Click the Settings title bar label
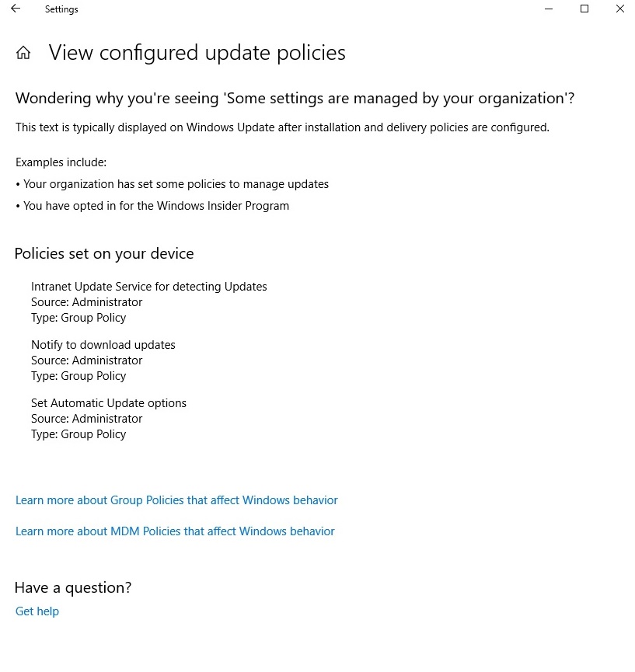The image size is (635, 672). pyautogui.click(x=61, y=9)
